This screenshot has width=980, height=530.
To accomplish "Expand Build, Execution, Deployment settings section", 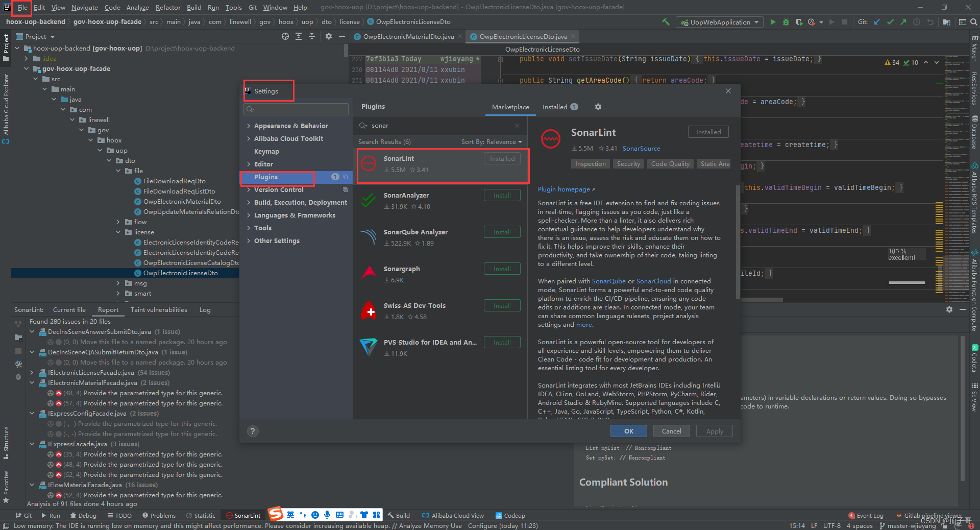I will (x=249, y=203).
